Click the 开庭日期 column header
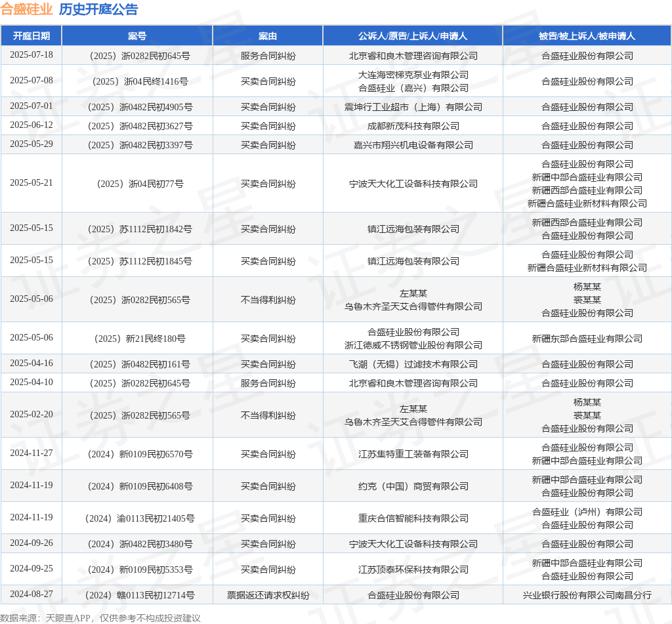The width and height of the screenshot is (672, 624). coord(31,36)
